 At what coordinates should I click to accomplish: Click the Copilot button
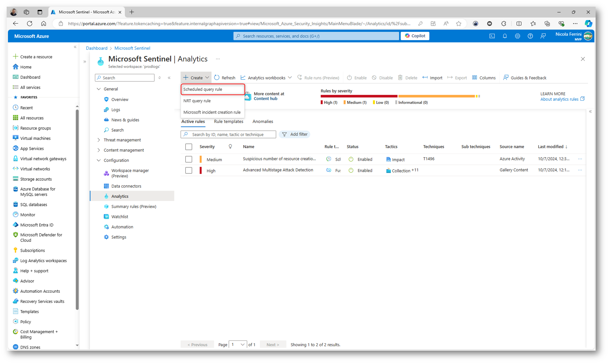(415, 36)
